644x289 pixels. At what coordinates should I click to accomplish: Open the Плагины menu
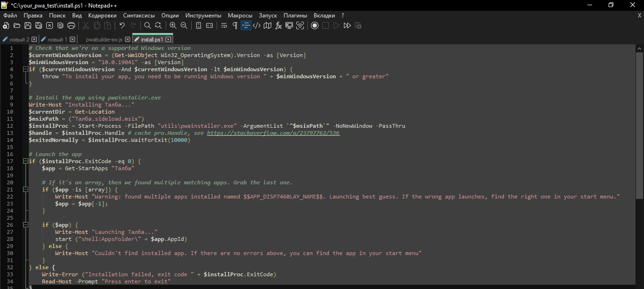click(295, 16)
